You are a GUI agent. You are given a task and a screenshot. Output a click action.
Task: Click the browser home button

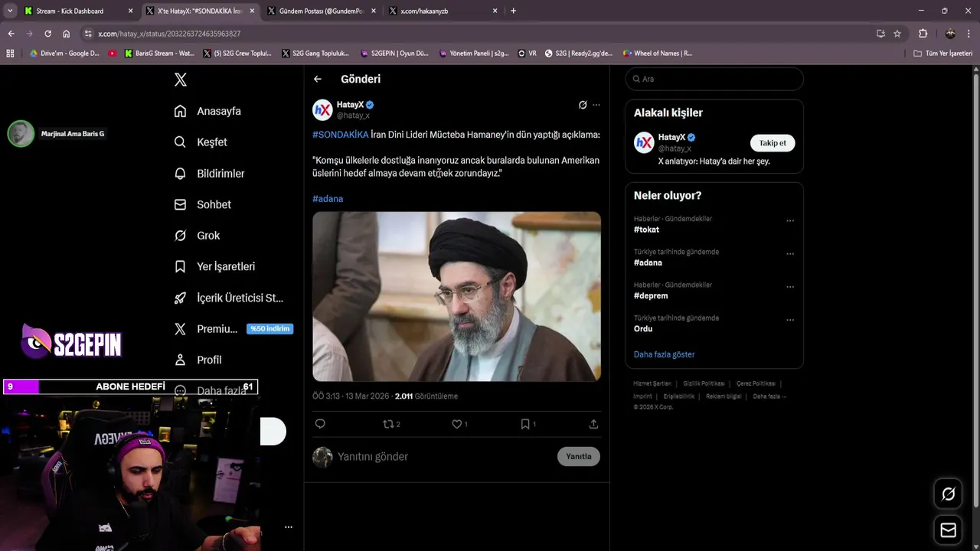(67, 34)
